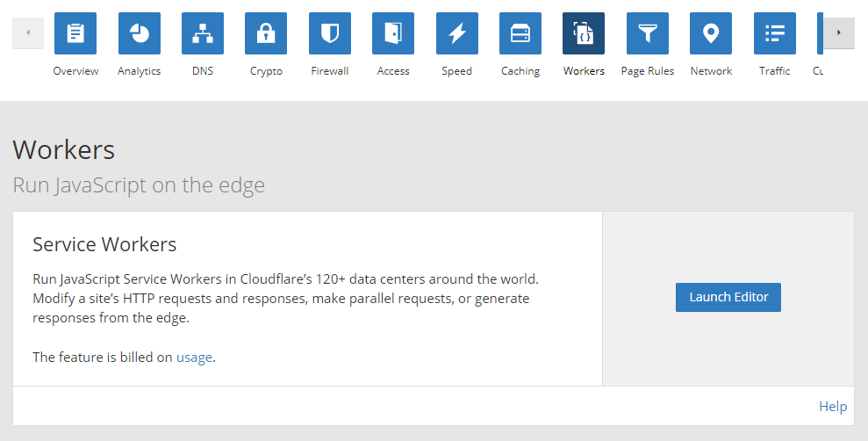Select the Workers code icon
The height and width of the screenshot is (441, 868).
tap(584, 33)
